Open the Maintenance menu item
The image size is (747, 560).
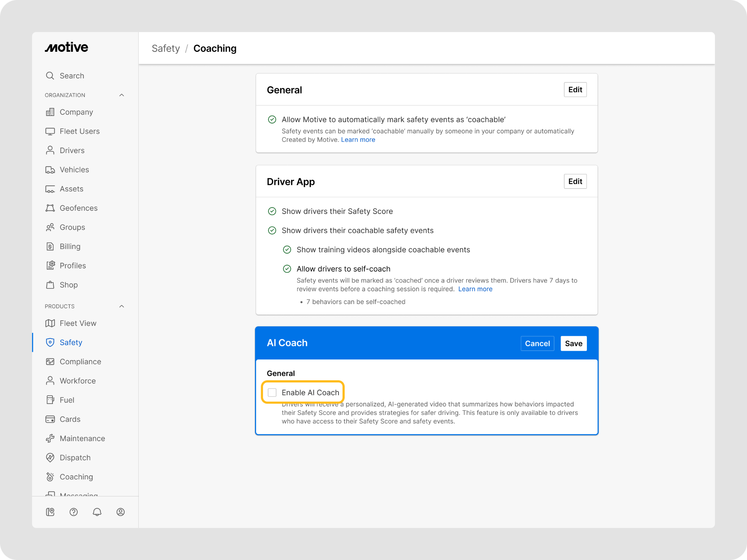click(x=85, y=438)
